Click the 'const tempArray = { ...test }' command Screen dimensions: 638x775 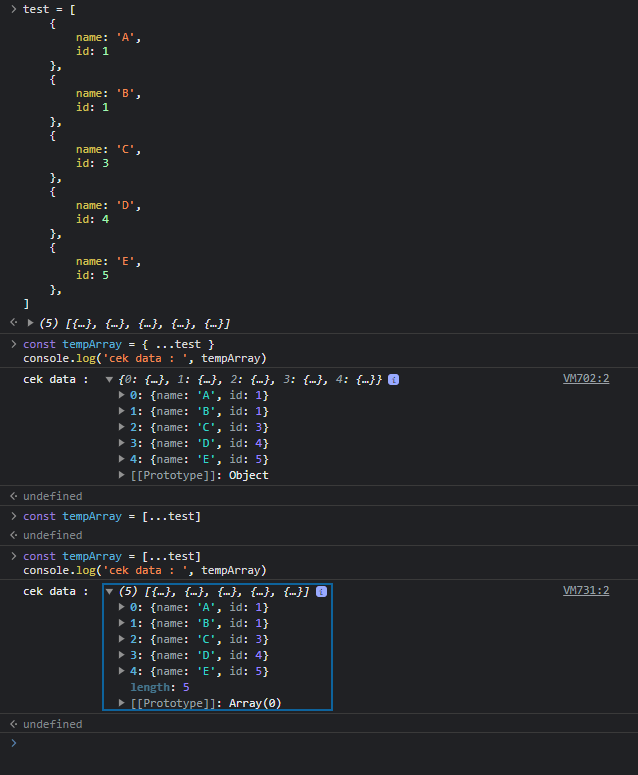tap(119, 344)
